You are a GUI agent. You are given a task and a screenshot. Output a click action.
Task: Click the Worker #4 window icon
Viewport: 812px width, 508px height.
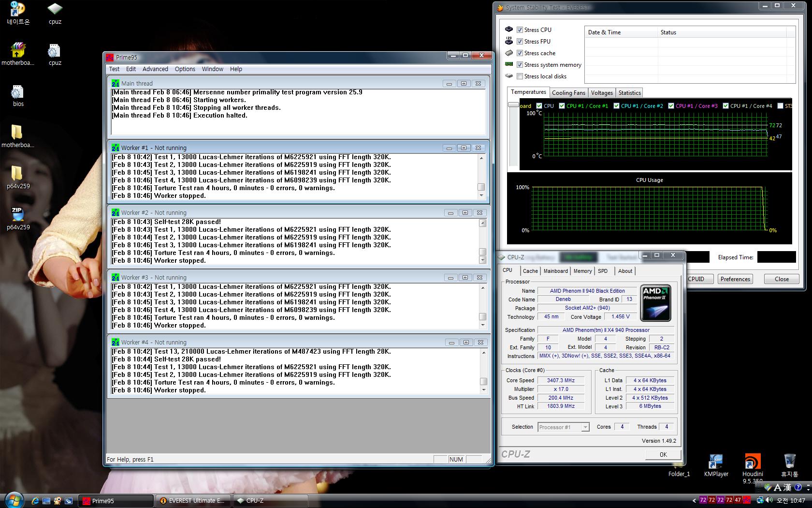(x=115, y=342)
